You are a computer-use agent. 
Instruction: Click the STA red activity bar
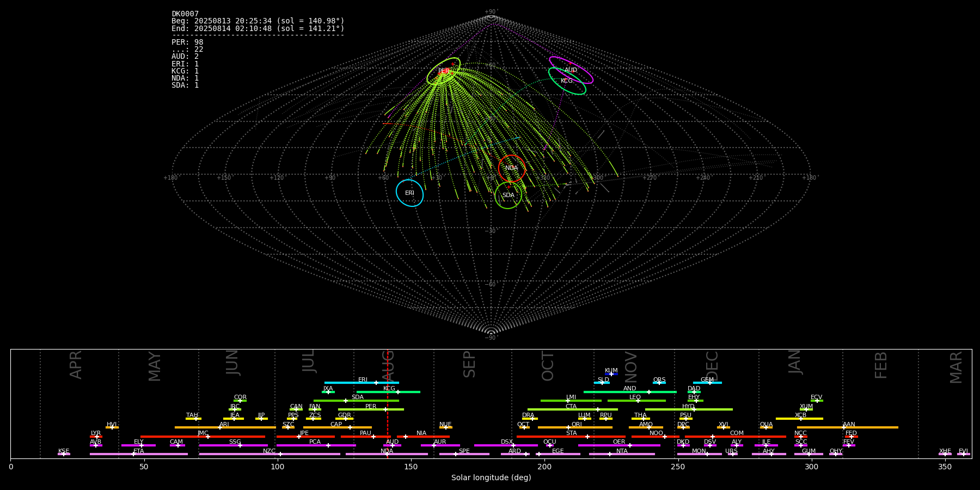tap(571, 436)
